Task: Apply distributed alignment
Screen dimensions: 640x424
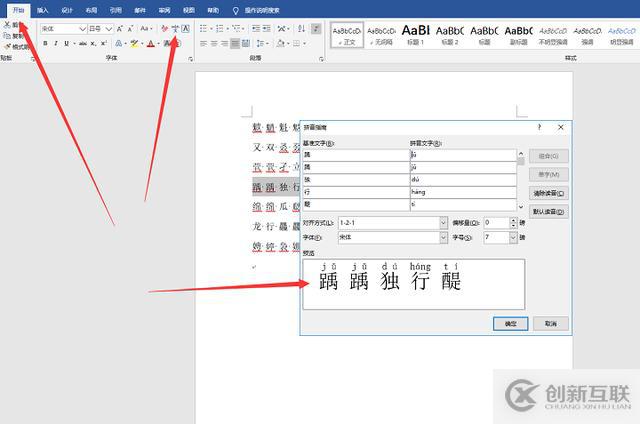Action: (x=246, y=43)
